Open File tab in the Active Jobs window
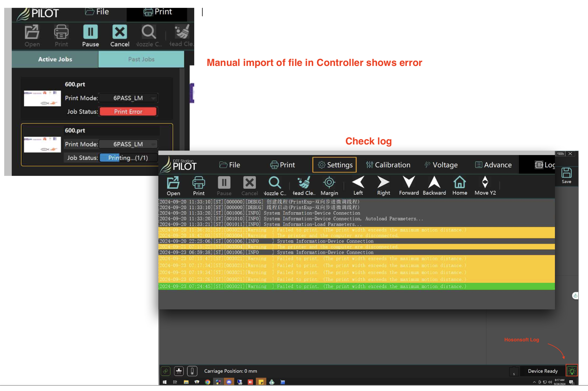588x391 pixels. point(97,12)
